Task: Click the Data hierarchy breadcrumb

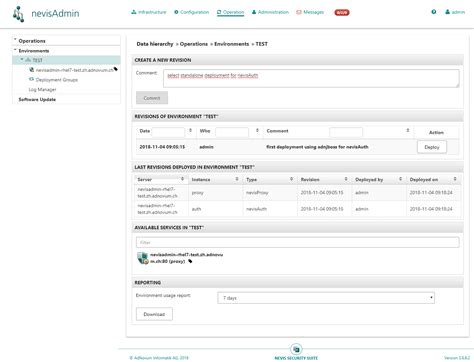Action: point(155,44)
